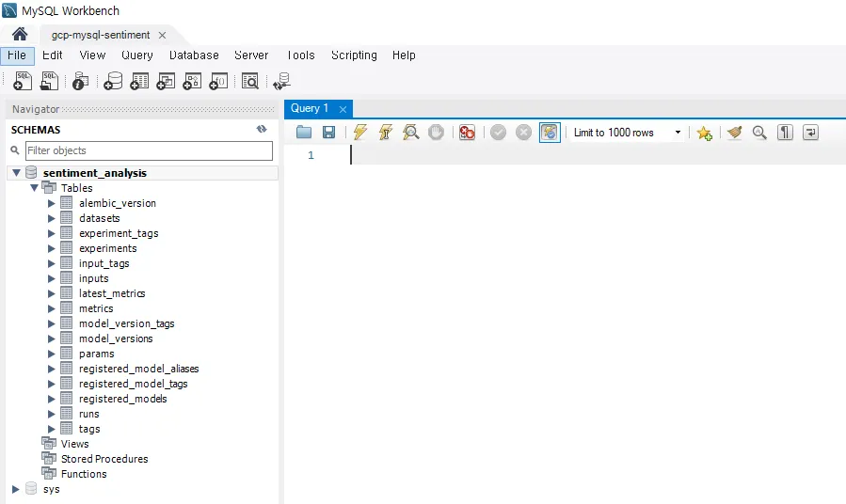The height and width of the screenshot is (504, 846).
Task: Open a SQL script file icon
Action: coord(49,81)
